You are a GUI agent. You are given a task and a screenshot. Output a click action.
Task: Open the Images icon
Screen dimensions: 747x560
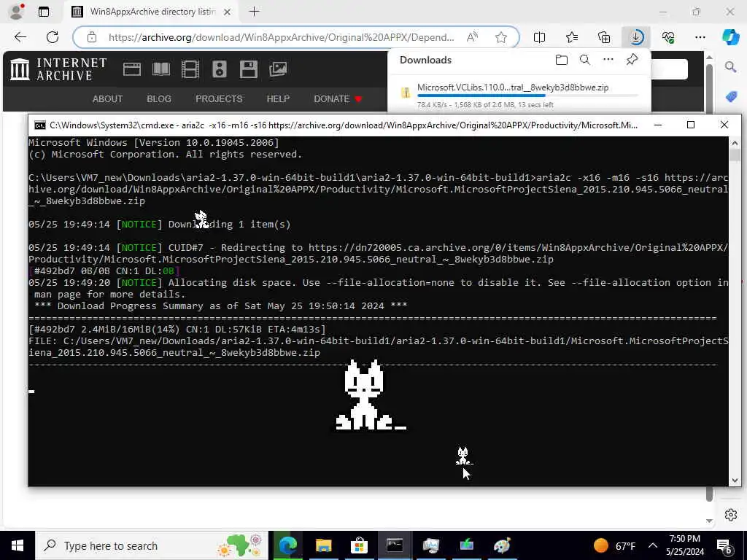tap(278, 69)
